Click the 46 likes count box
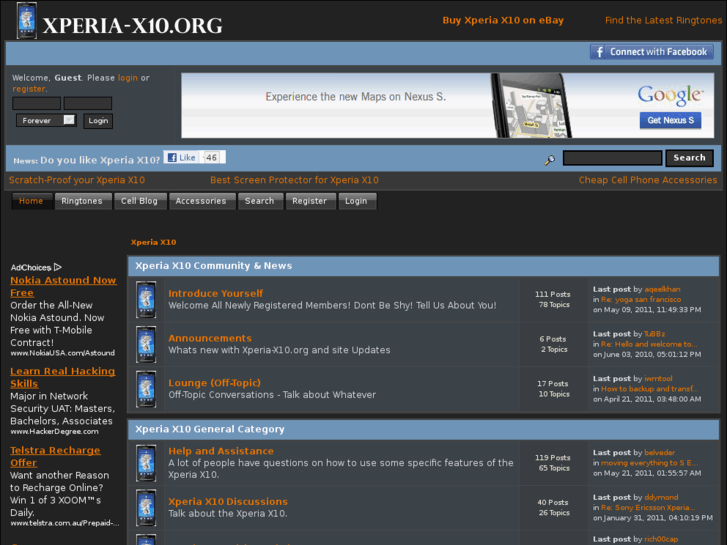Viewport: 727px width, 545px height. 212,158
